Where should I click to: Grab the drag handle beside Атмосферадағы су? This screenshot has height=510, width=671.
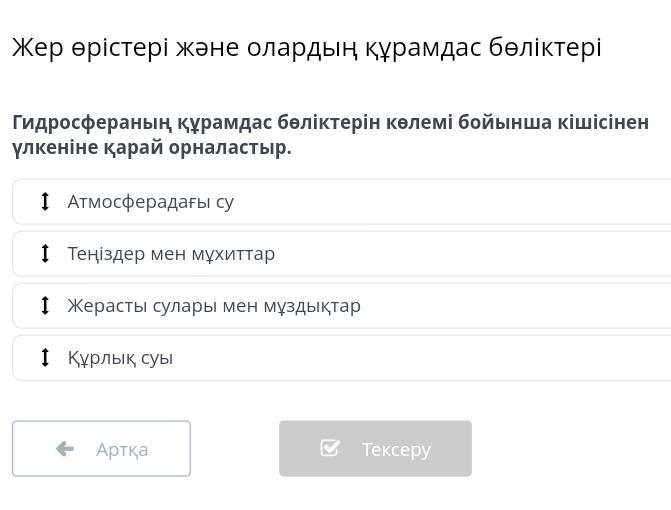click(45, 202)
